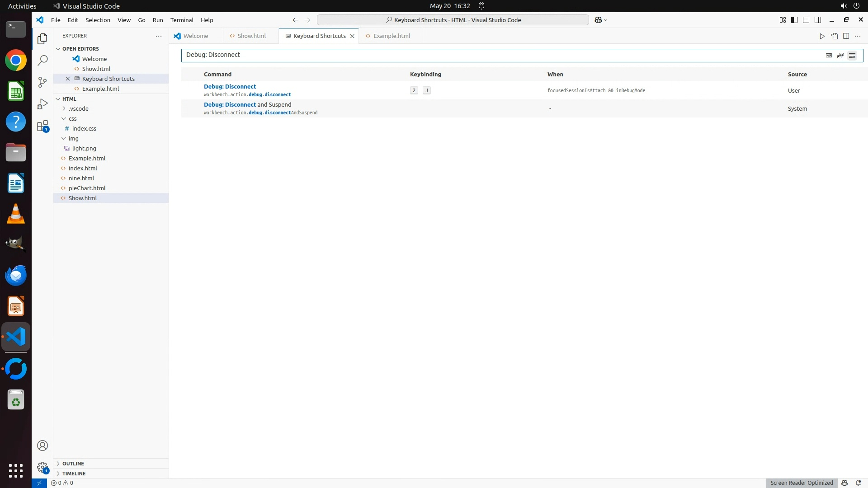The image size is (868, 488).
Task: Expand the OUTLINE section
Action: pyautogui.click(x=73, y=464)
